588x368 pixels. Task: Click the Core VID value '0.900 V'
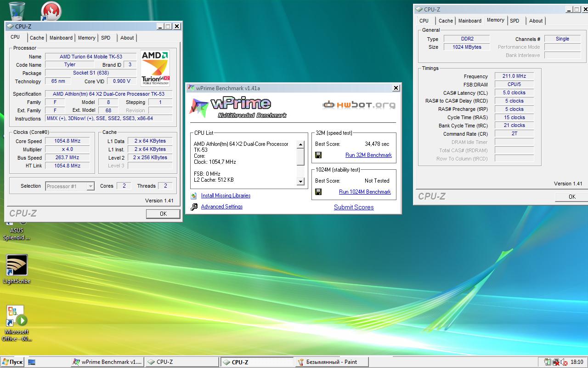pos(122,81)
